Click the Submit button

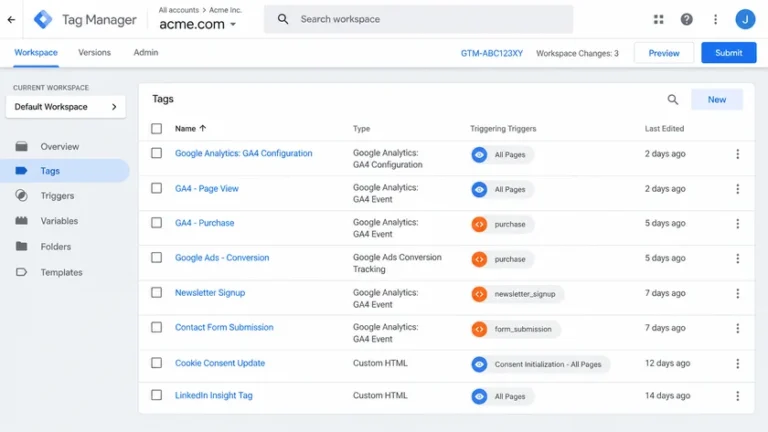point(728,53)
